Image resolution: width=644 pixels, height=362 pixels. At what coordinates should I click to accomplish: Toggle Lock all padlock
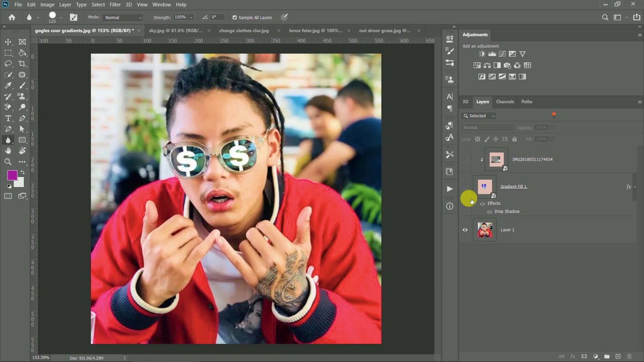pyautogui.click(x=514, y=139)
